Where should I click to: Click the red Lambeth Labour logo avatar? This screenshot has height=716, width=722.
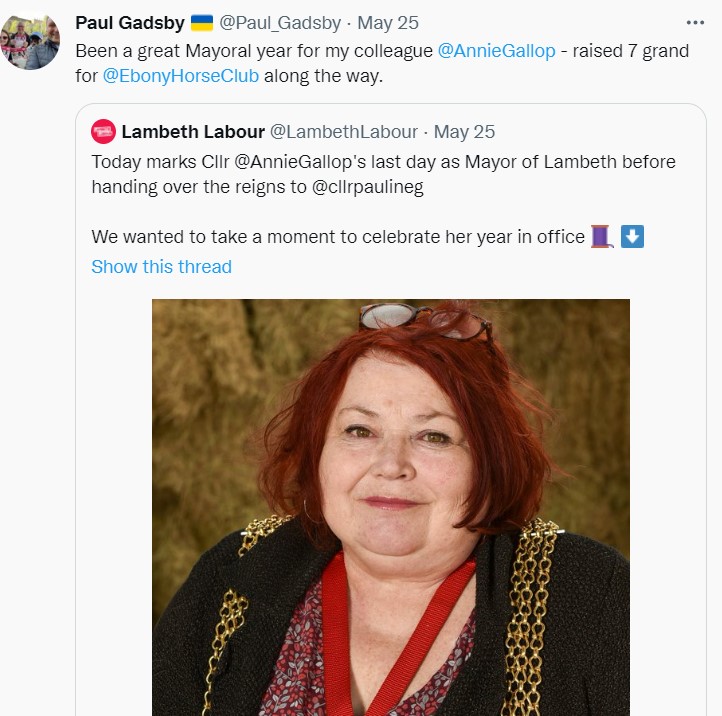click(103, 131)
